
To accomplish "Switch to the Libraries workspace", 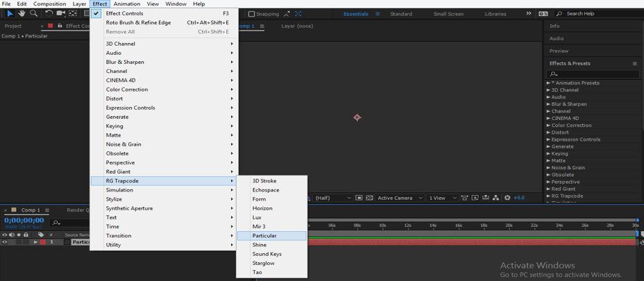I will pos(495,14).
